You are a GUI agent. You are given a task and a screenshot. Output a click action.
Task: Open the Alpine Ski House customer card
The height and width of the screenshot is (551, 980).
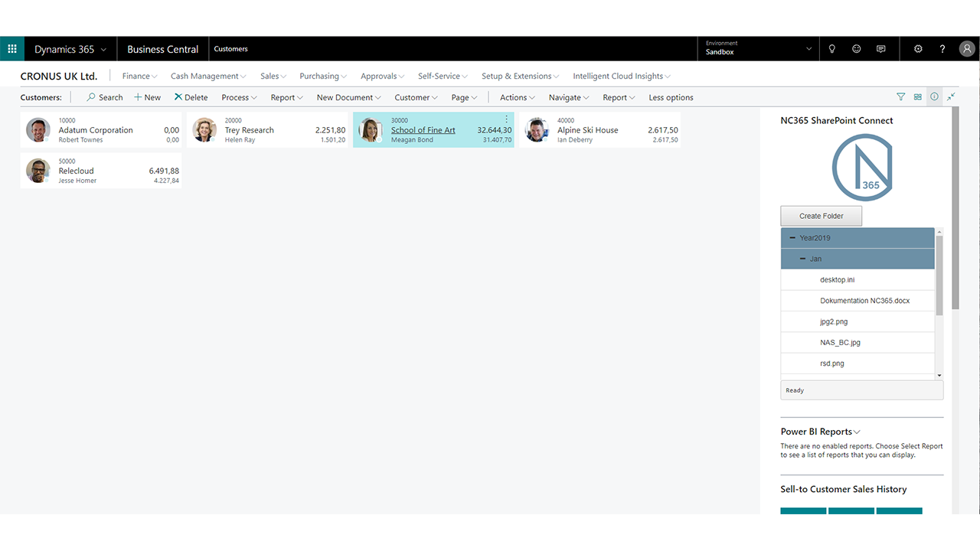click(599, 130)
